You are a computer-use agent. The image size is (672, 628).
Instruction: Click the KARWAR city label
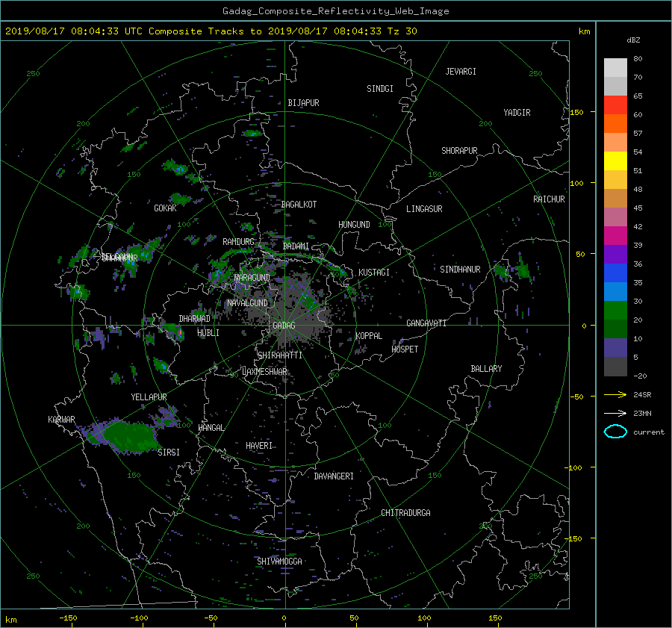click(x=61, y=419)
